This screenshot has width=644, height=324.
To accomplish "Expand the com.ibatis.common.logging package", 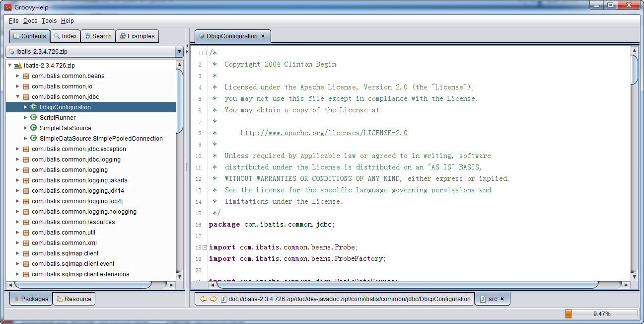I will pos(17,170).
